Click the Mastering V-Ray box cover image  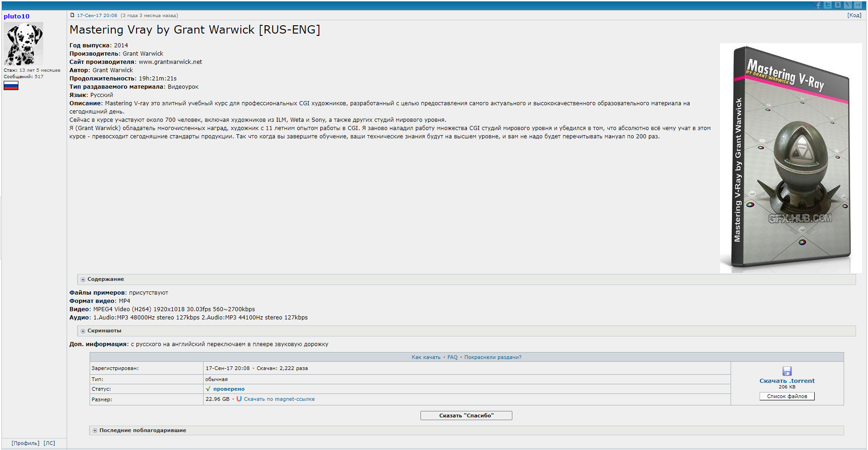coord(790,158)
